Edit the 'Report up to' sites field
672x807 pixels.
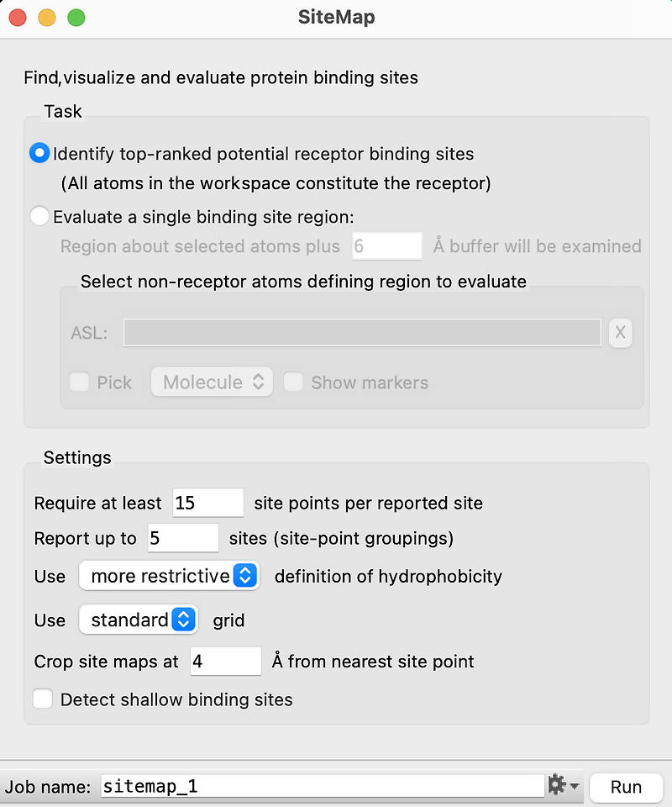[182, 539]
